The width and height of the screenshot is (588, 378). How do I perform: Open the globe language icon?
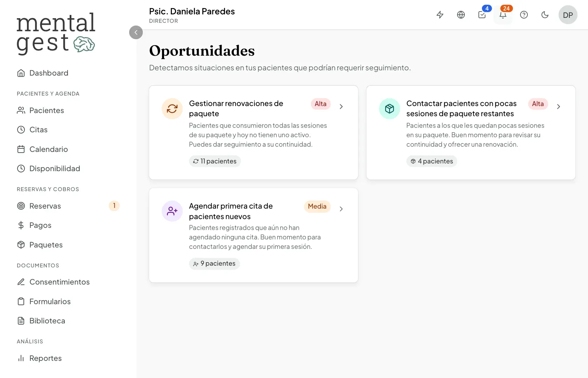(461, 15)
